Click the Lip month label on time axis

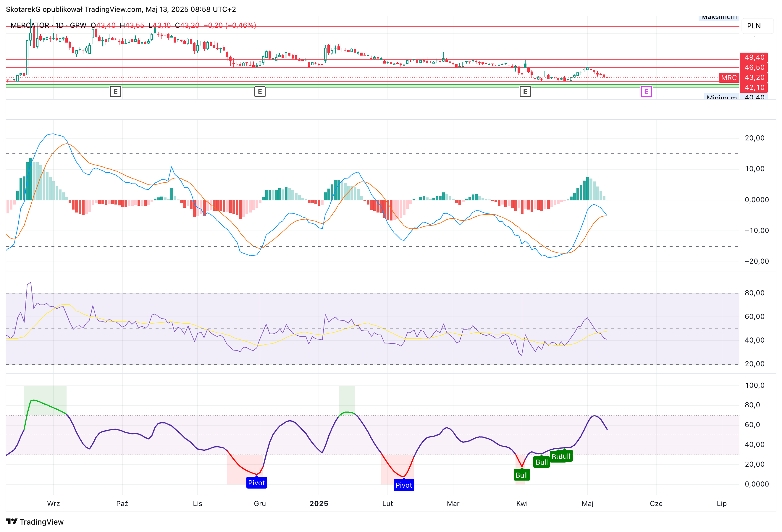(722, 503)
